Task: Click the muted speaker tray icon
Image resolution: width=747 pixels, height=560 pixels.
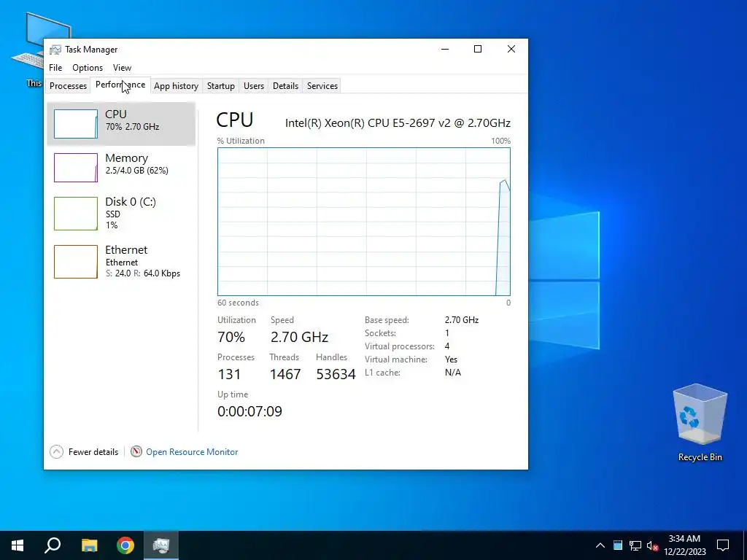Action: pos(652,545)
